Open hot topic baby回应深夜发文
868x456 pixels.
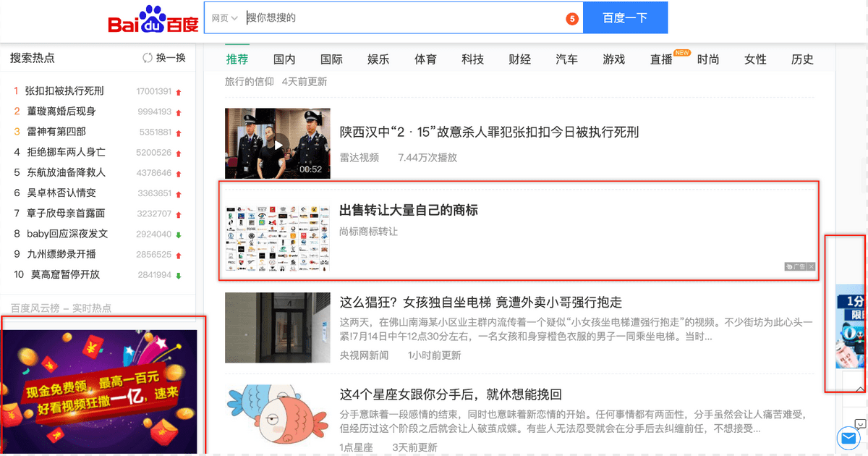67,234
